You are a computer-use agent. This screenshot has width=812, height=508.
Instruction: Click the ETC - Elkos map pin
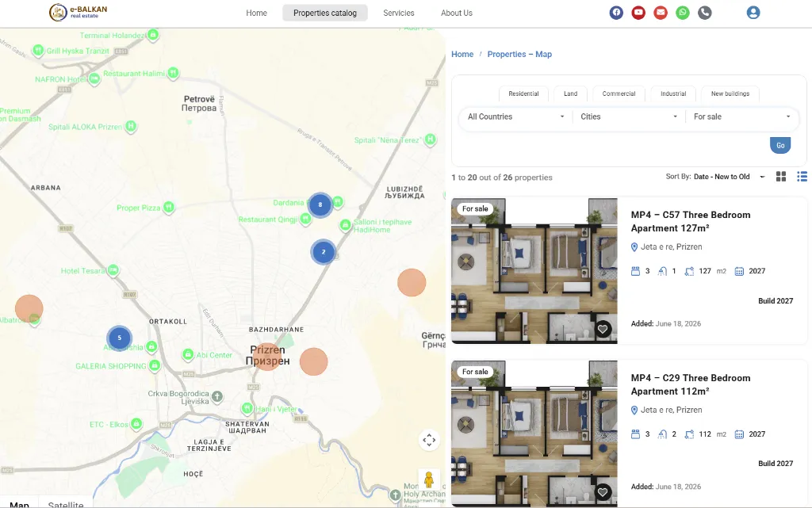tap(136, 424)
